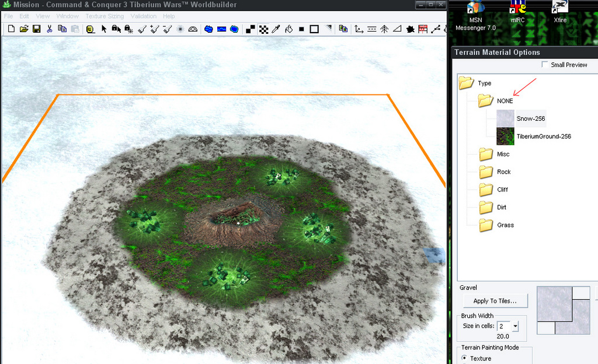Open a map file with folder icon
This screenshot has height=364, width=598.
coord(24,29)
